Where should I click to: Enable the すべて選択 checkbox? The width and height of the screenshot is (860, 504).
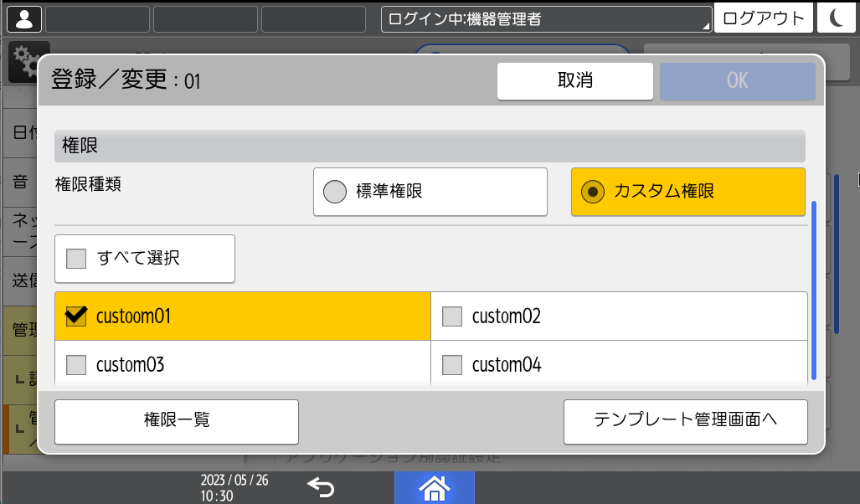[144, 259]
